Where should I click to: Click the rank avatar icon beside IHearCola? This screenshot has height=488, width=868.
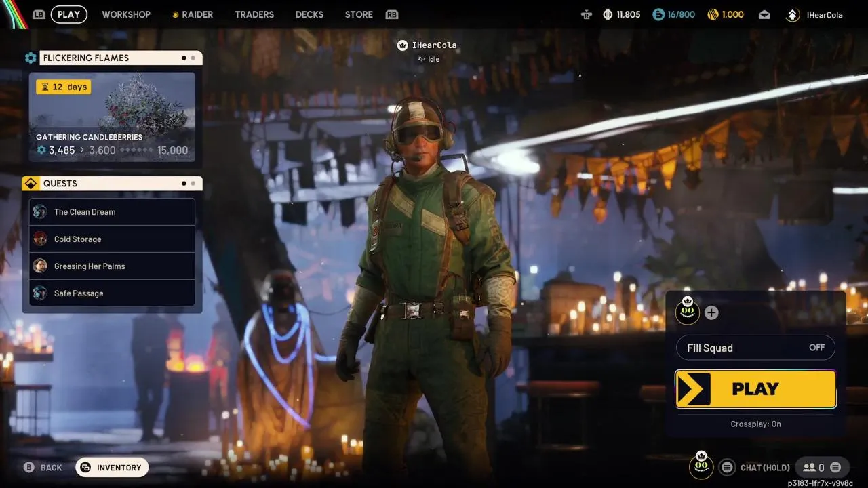point(793,14)
